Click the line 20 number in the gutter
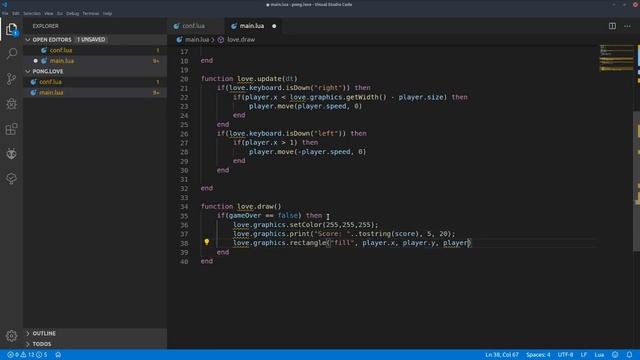Screen dimensions: 640x360 184,79
